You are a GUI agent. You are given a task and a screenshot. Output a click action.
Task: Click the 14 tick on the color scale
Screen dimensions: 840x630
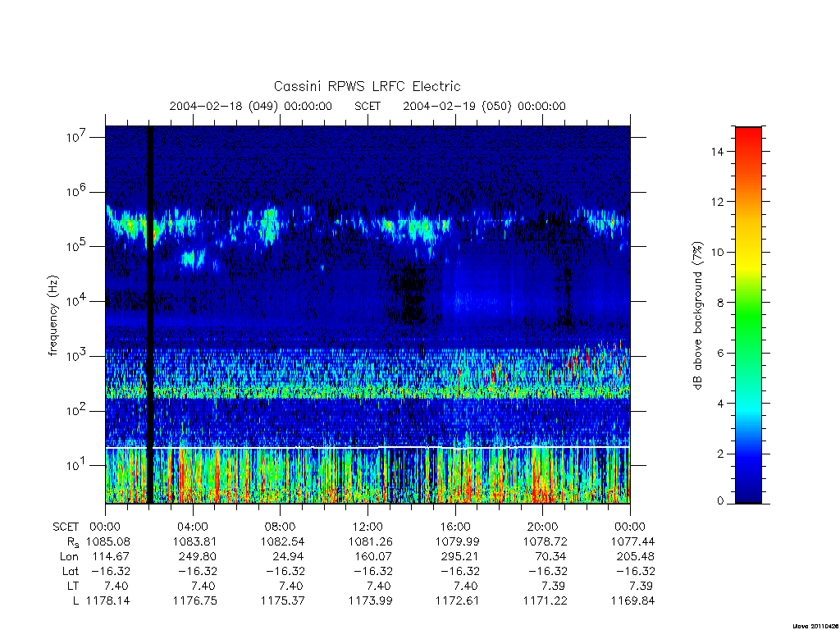(x=717, y=152)
